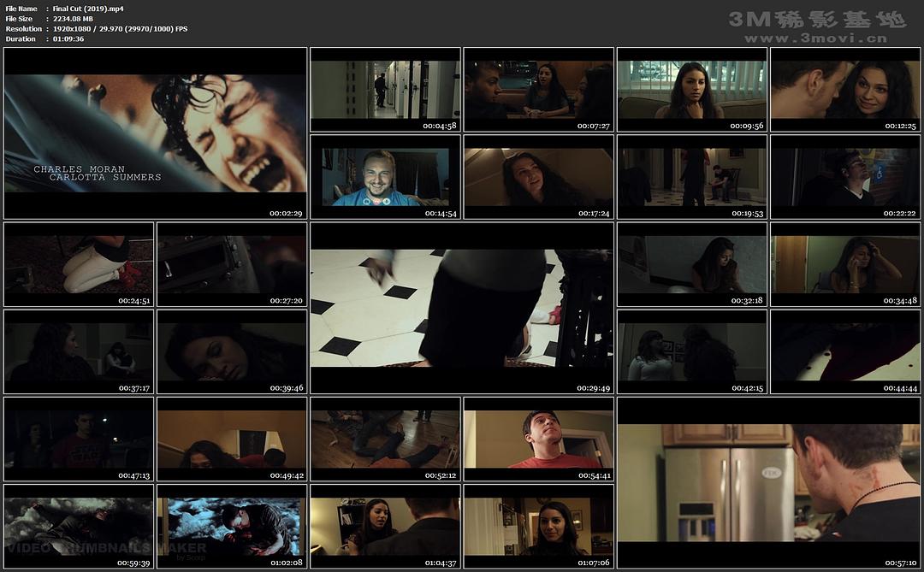Viewport: 924px width, 572px height.
Task: Click the large kitchen refrigerator frame at 00:57:10
Action: click(x=768, y=482)
